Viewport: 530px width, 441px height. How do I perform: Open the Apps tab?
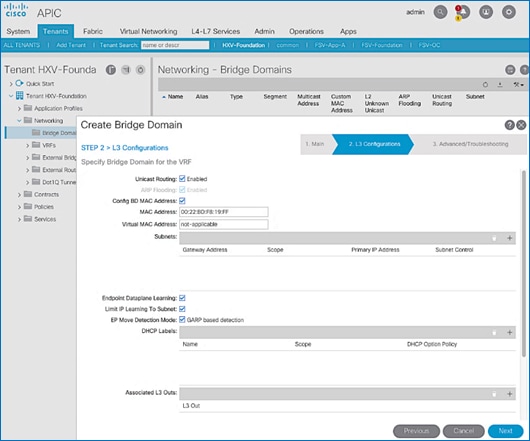(348, 31)
